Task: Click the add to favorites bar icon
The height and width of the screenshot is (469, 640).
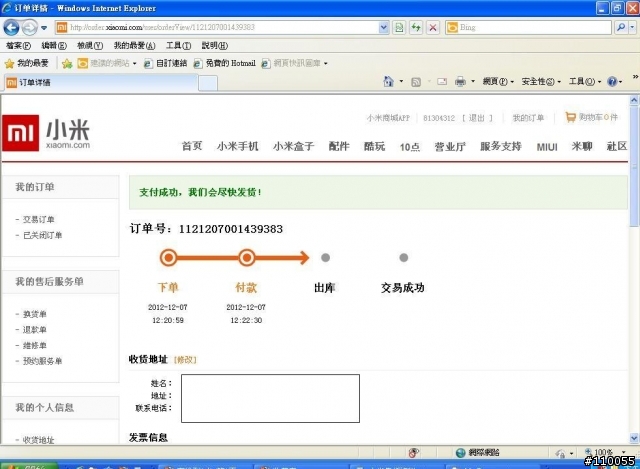Action: point(67,64)
